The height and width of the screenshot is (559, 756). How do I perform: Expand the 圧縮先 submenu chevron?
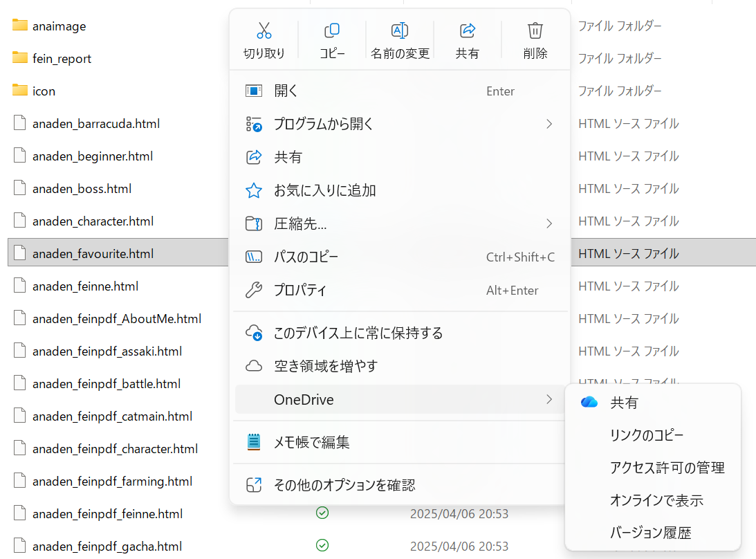[x=548, y=223]
